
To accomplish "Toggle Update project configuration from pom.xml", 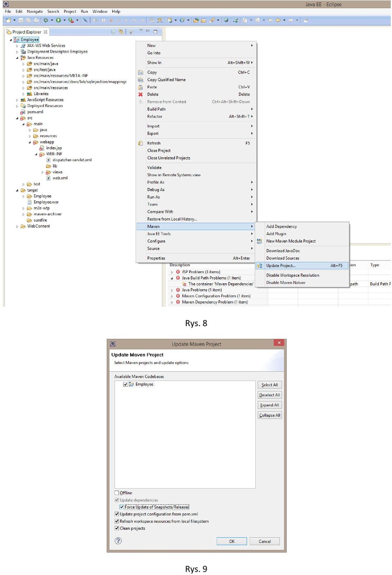I will pos(117,514).
